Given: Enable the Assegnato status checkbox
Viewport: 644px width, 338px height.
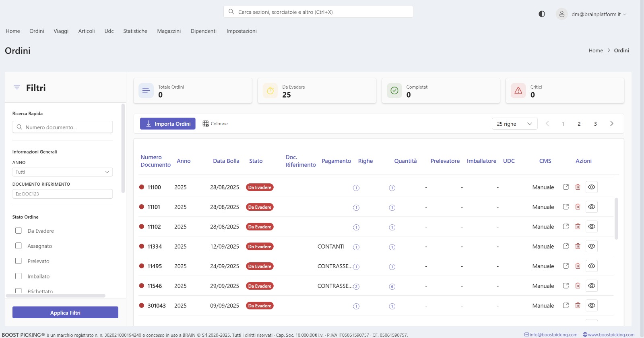Looking at the screenshot, I should click(x=19, y=246).
